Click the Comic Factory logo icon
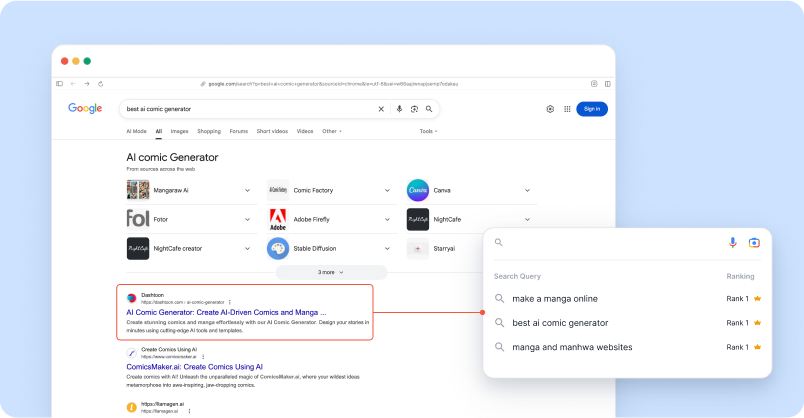 (278, 190)
